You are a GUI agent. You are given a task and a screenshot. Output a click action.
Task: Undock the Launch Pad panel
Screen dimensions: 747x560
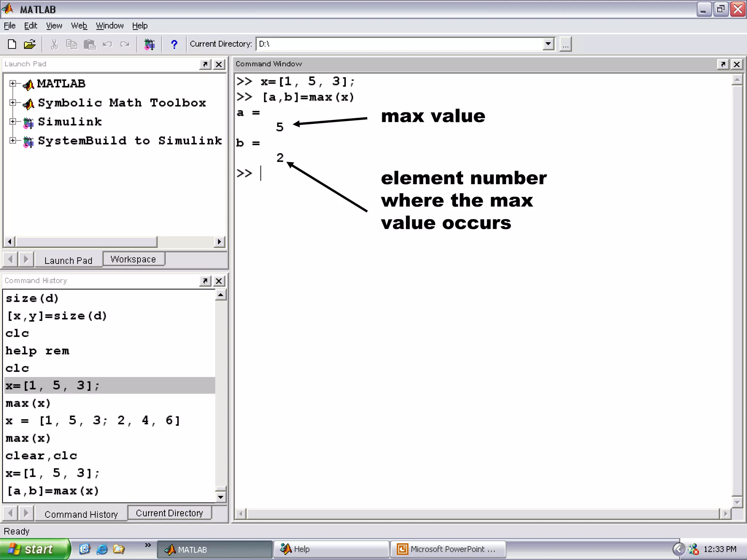pyautogui.click(x=205, y=64)
